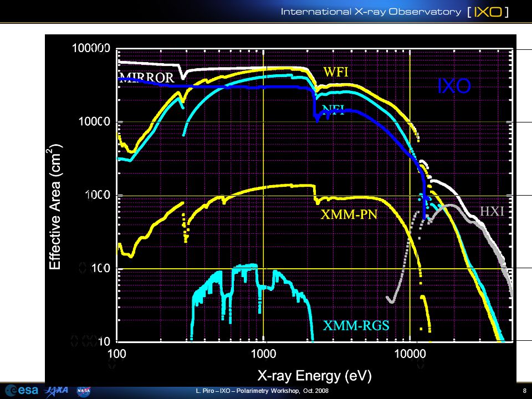The width and height of the screenshot is (532, 399).
Task: Click the ESA logo in the footer
Action: (x=22, y=391)
